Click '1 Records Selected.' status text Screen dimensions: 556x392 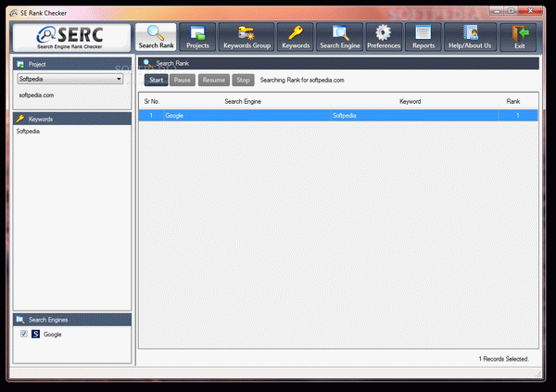(x=503, y=359)
